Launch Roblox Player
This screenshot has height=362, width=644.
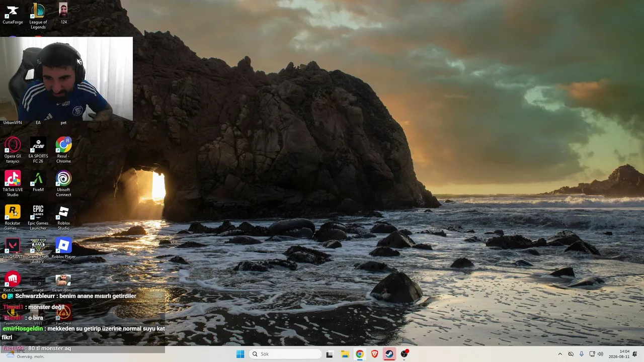pos(63,248)
